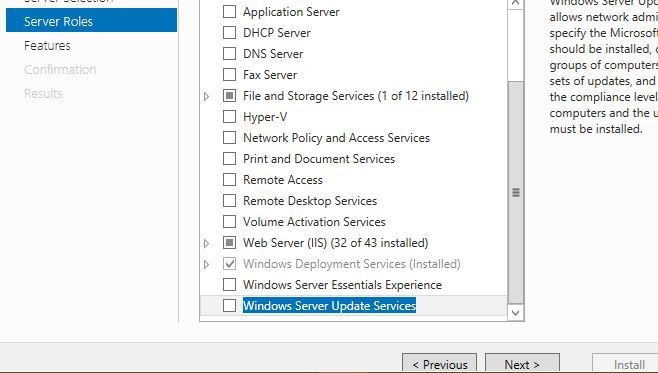Viewport: 658px width, 373px height.
Task: Select Print and Document Services text
Action: point(319,159)
